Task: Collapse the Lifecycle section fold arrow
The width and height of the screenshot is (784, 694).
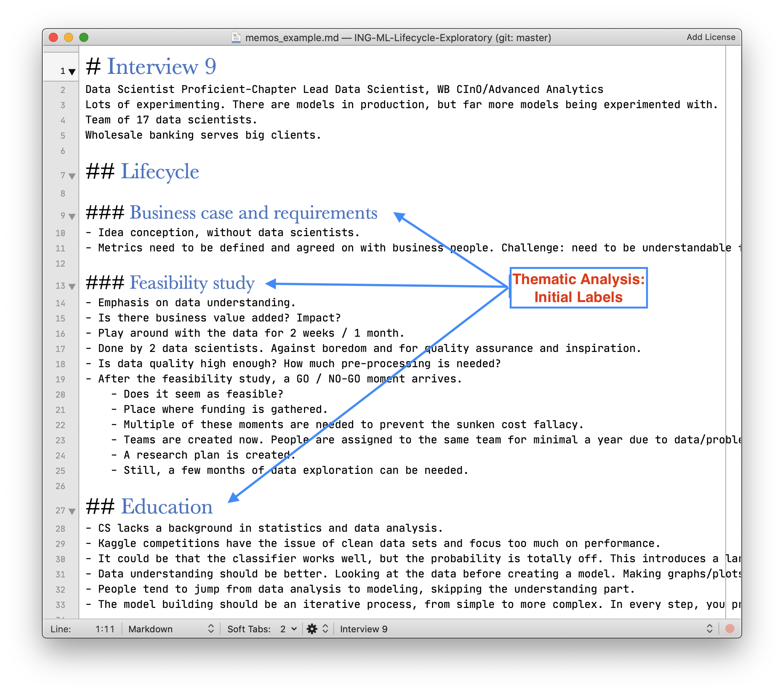Action: tap(72, 176)
